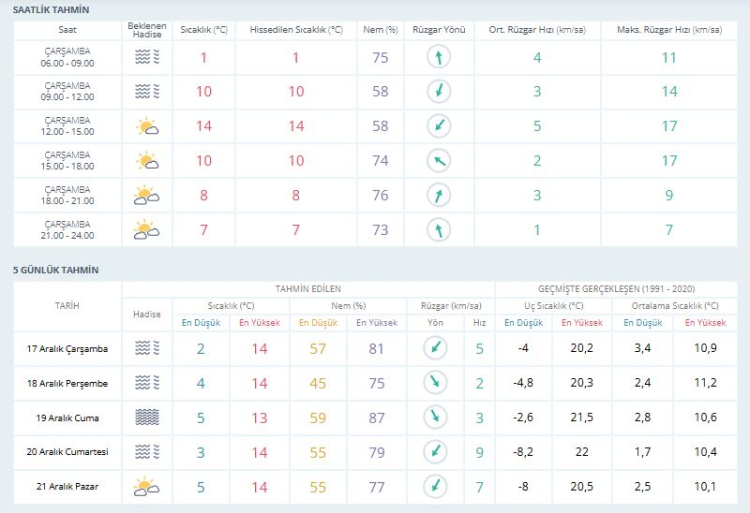Click the fog icon for 17 Aralık Çarşamba
This screenshot has height=513, width=750.
(147, 349)
